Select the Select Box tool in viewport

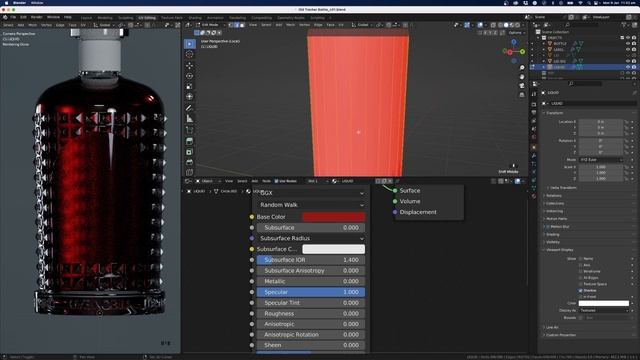pyautogui.click(x=190, y=44)
